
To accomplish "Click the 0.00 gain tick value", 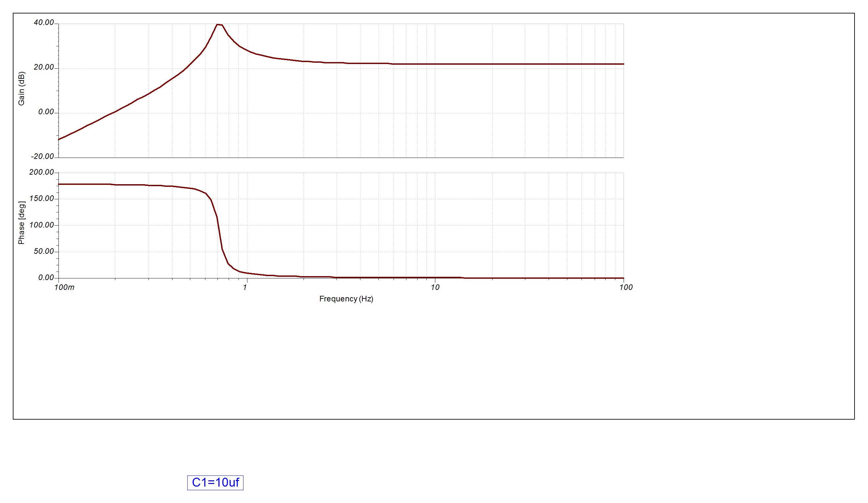I will click(46, 112).
